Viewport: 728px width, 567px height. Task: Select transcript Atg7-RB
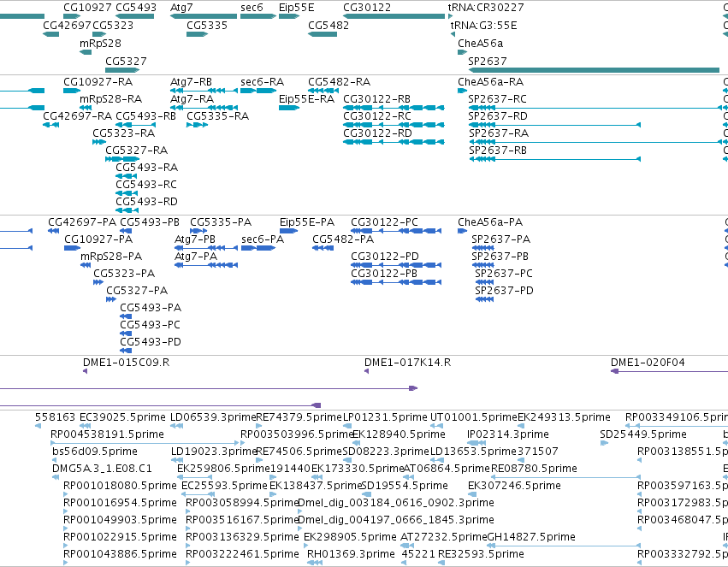tap(204, 91)
